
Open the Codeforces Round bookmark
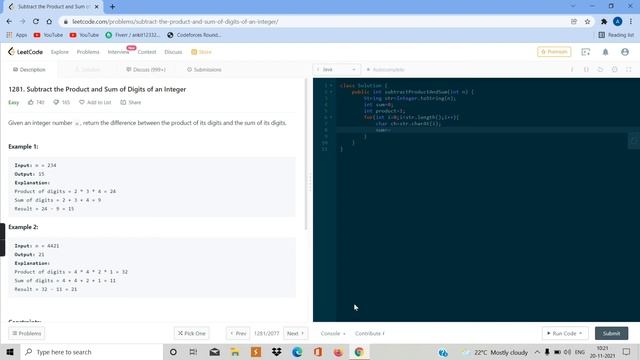click(194, 35)
